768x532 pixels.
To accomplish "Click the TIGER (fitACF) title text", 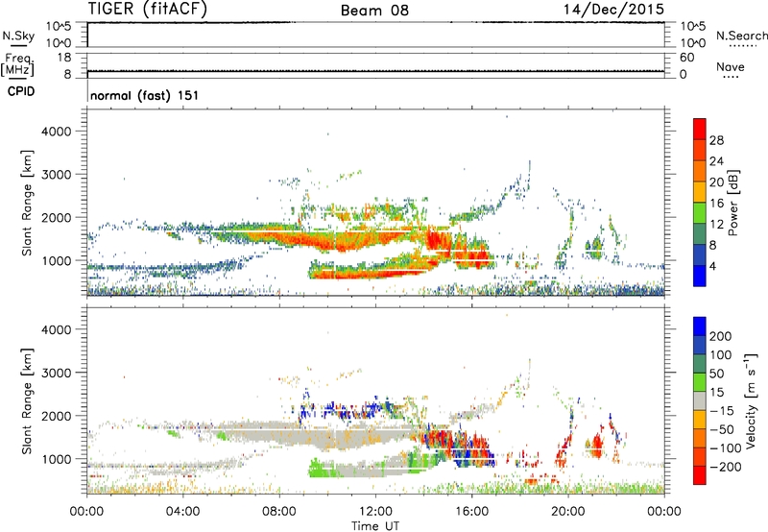I will click(148, 9).
